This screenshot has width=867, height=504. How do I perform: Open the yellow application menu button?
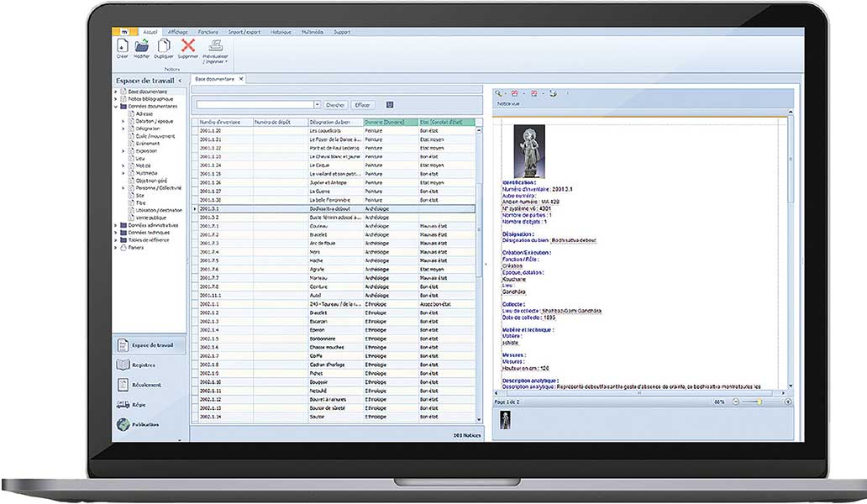pos(124,32)
